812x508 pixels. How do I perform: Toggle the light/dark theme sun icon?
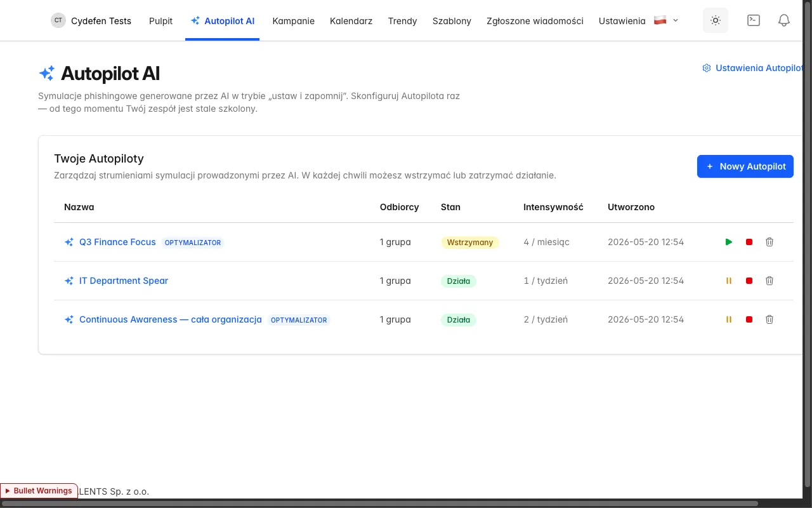[716, 20]
